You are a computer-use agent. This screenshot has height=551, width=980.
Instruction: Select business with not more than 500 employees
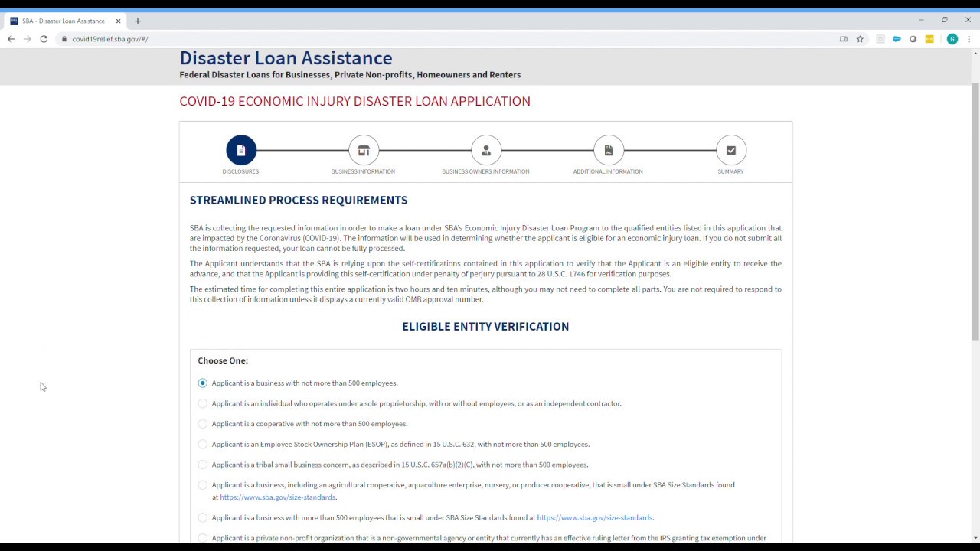[202, 383]
